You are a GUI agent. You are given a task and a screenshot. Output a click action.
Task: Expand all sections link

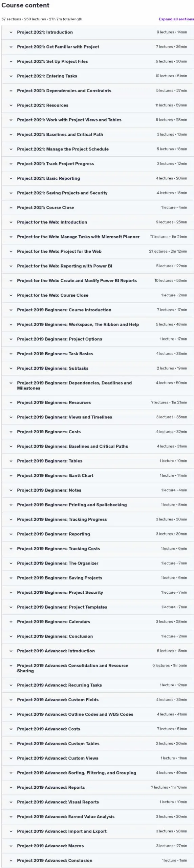tap(176, 19)
